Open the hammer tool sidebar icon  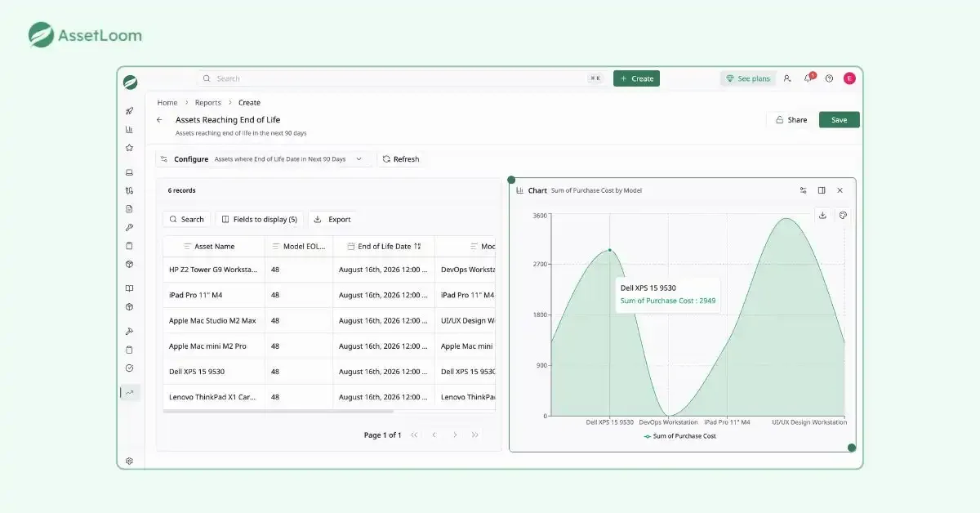coord(129,331)
